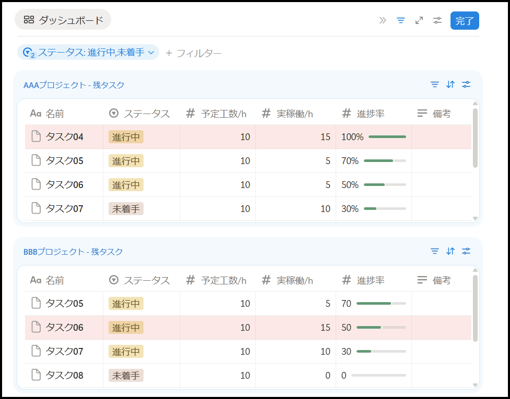Open the page icon of タスク04 in the AAA table
The width and height of the screenshot is (510, 399).
coord(36,136)
